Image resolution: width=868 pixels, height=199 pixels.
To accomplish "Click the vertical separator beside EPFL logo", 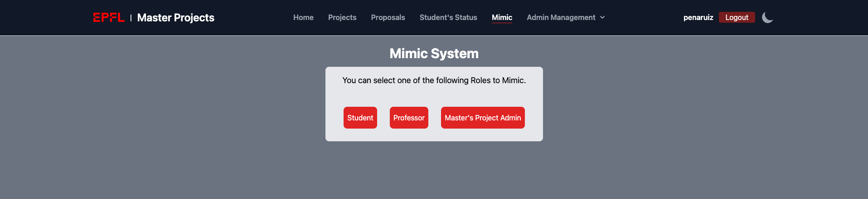I will point(131,18).
